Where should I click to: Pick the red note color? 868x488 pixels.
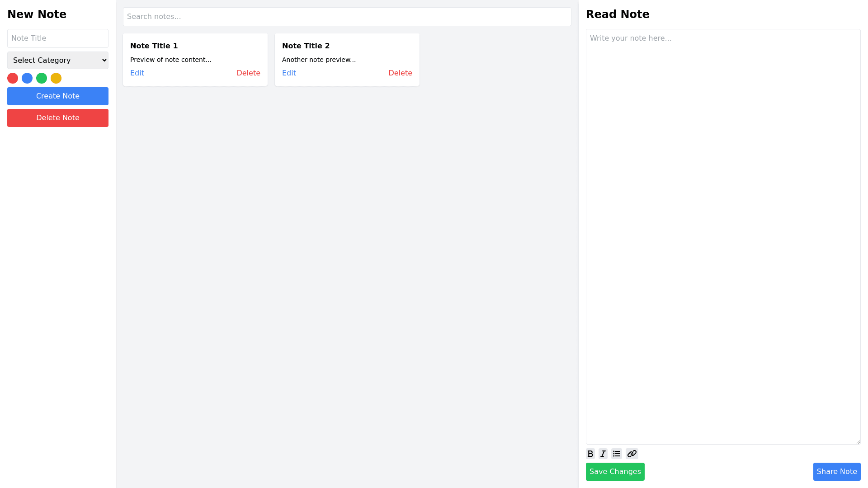[x=13, y=78]
